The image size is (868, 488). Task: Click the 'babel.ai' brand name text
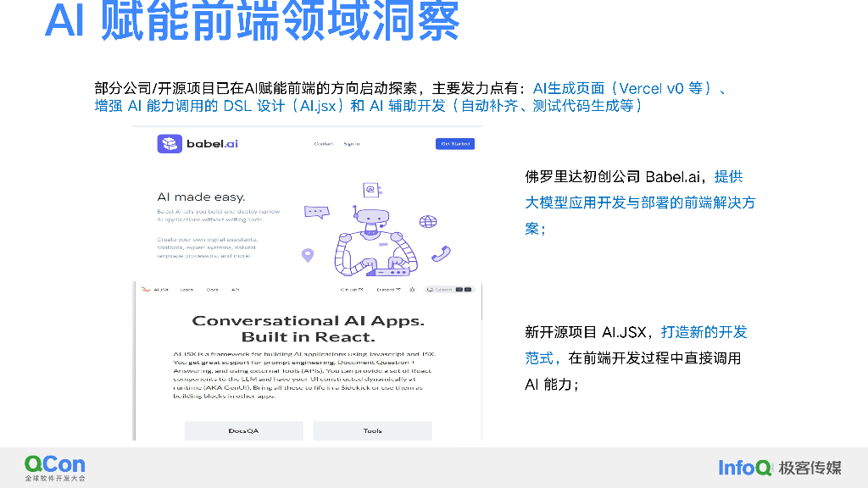pyautogui.click(x=213, y=144)
